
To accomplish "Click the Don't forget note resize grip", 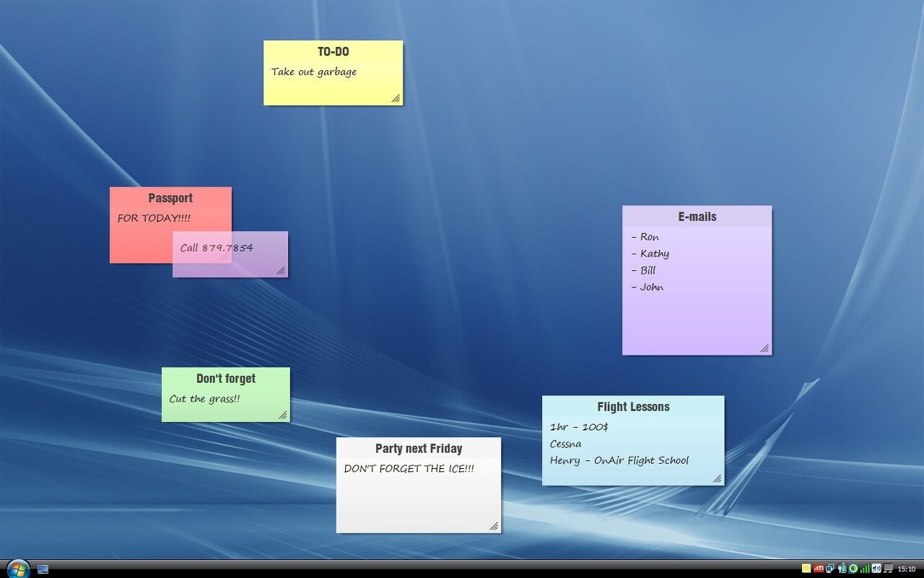I will coord(283,415).
